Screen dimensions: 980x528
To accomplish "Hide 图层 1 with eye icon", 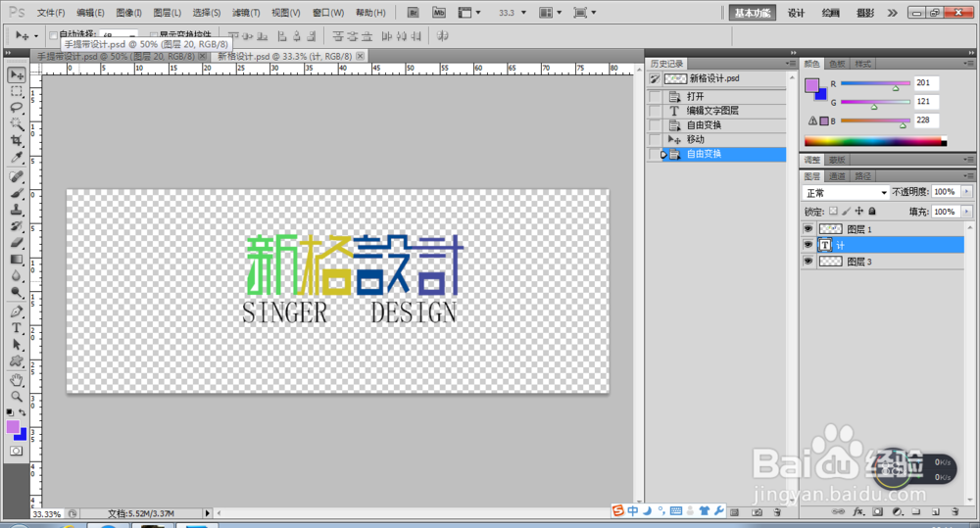I will [x=808, y=228].
